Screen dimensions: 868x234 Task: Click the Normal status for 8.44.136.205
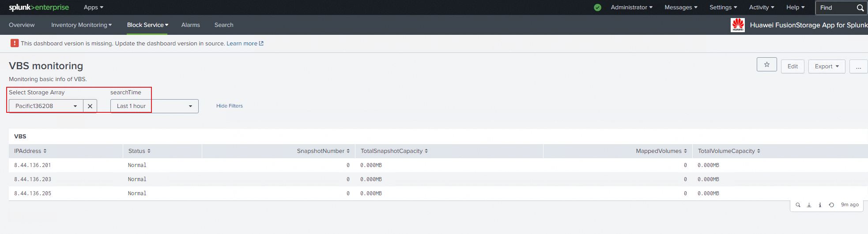pyautogui.click(x=137, y=193)
